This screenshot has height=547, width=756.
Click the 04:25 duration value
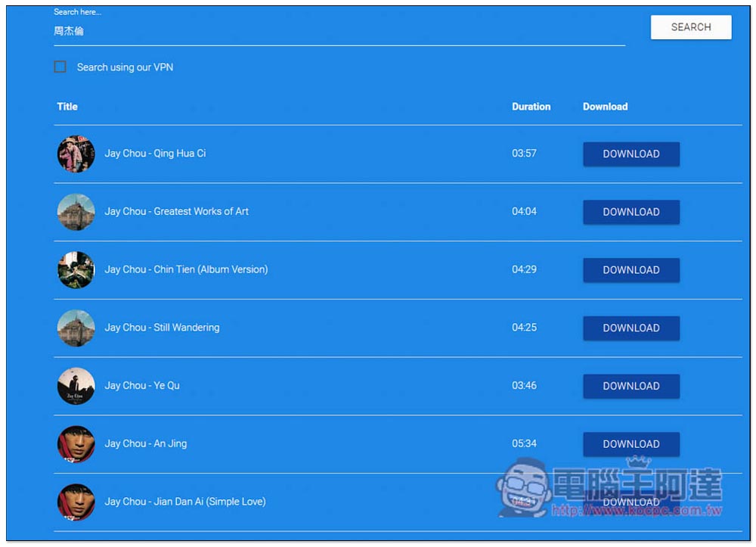[x=524, y=327]
